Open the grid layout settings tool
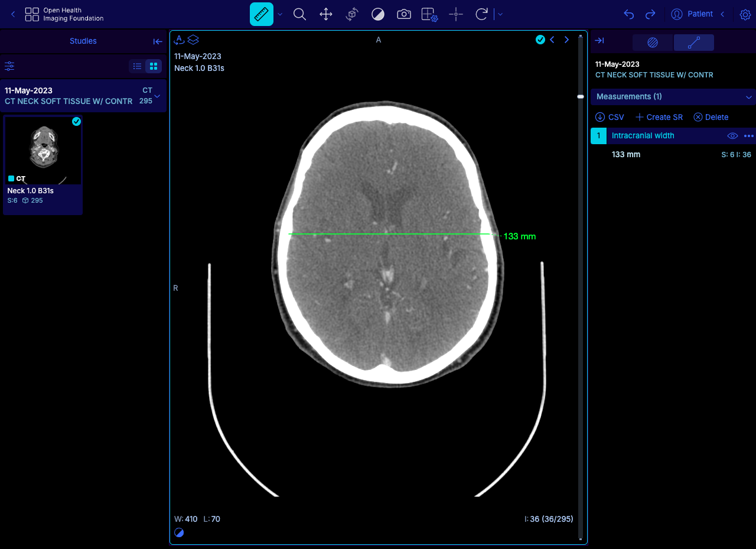Image resolution: width=756 pixels, height=549 pixels. [x=429, y=14]
